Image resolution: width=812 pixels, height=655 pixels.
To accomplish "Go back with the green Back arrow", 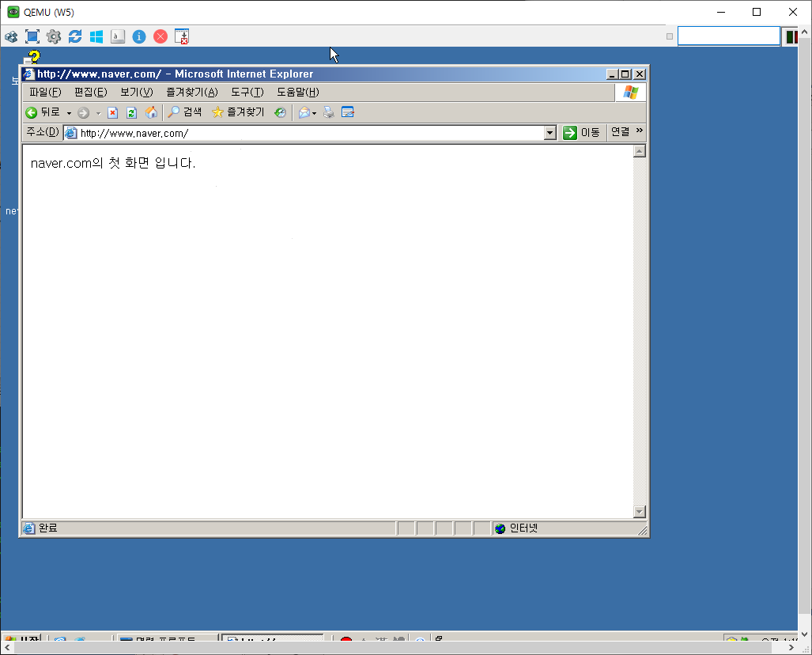I will (x=31, y=112).
